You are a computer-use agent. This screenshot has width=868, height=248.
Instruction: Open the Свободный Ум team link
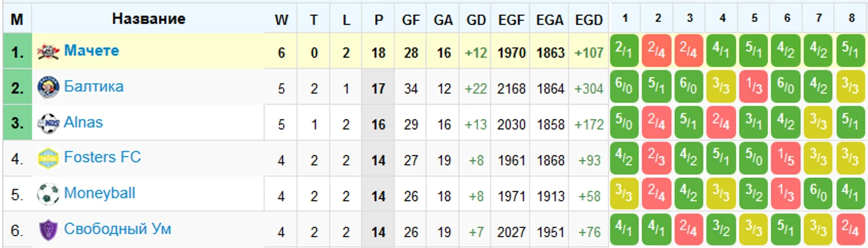click(118, 229)
